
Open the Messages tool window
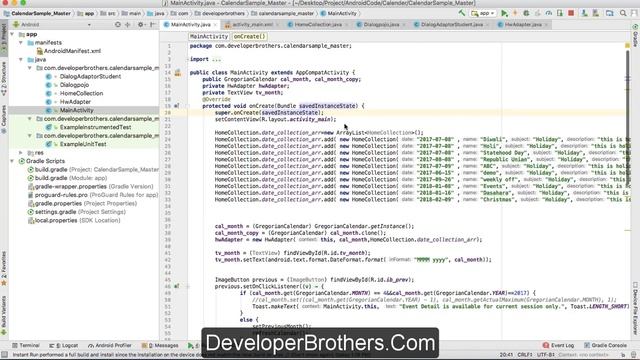(160, 345)
